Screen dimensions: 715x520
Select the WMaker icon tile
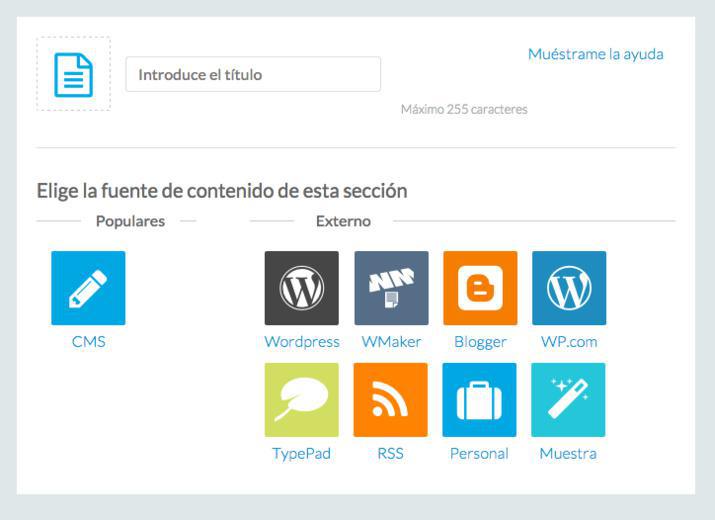coord(391,288)
